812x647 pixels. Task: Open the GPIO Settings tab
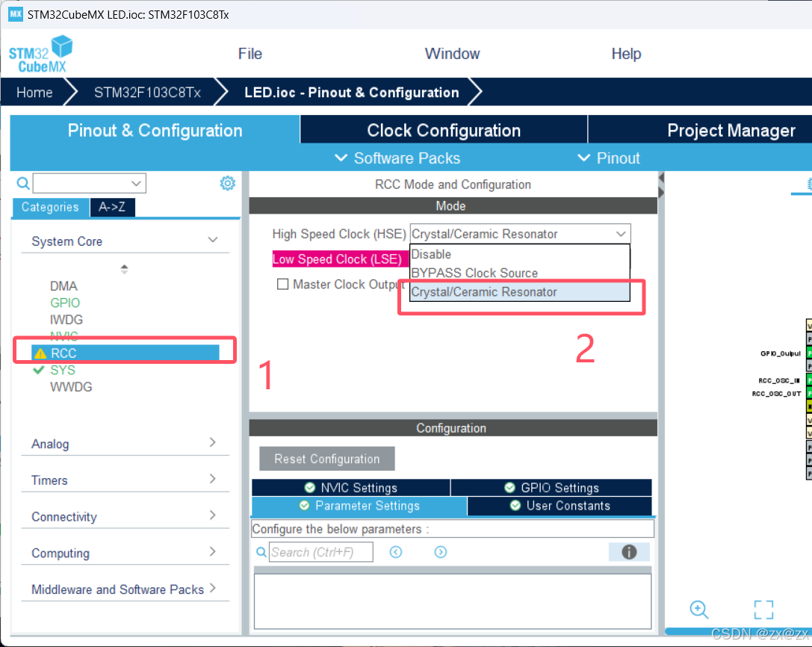point(551,488)
